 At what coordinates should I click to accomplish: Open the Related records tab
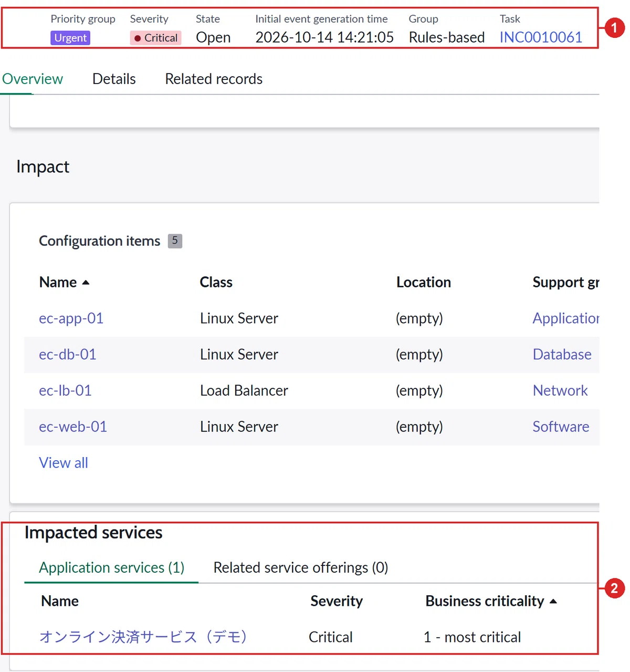pos(214,79)
